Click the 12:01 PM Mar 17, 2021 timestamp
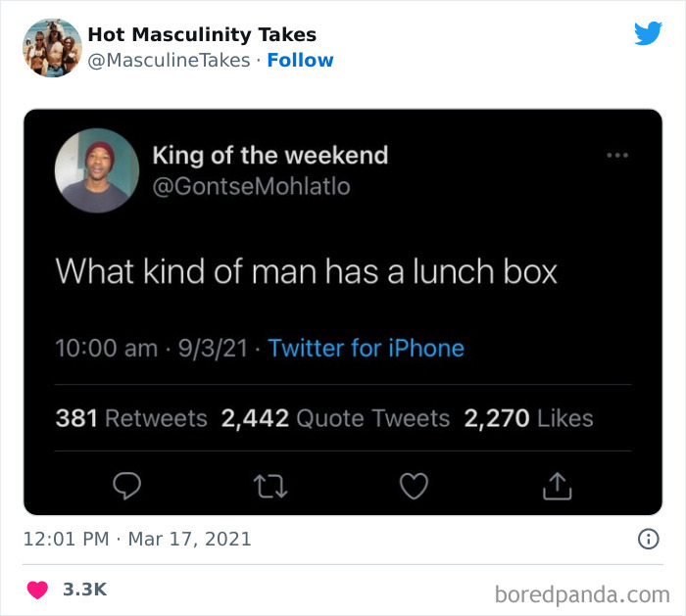 pyautogui.click(x=138, y=539)
